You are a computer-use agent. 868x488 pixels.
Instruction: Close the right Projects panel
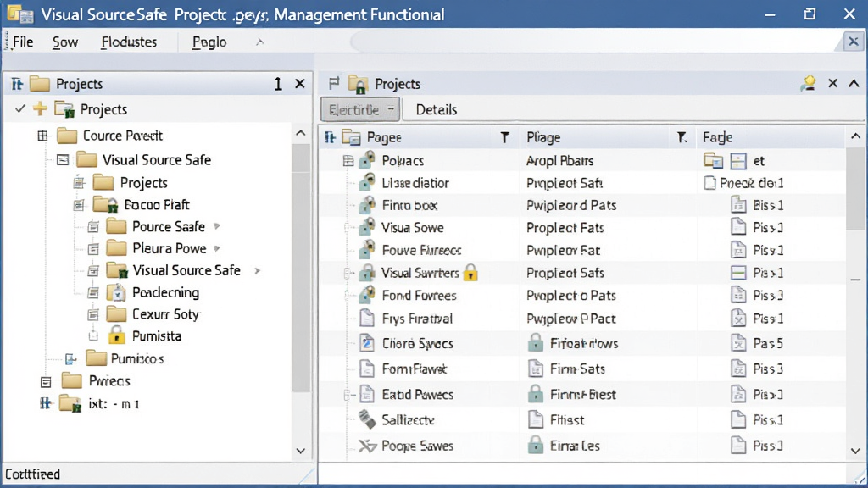point(832,84)
